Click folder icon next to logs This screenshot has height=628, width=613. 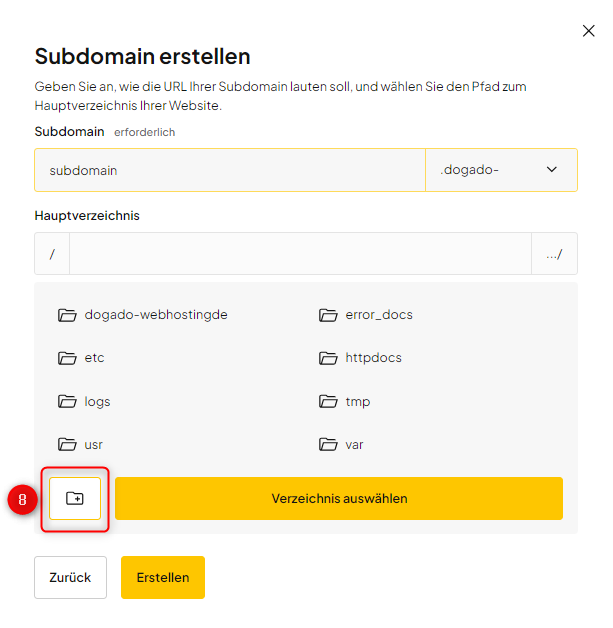tap(67, 402)
